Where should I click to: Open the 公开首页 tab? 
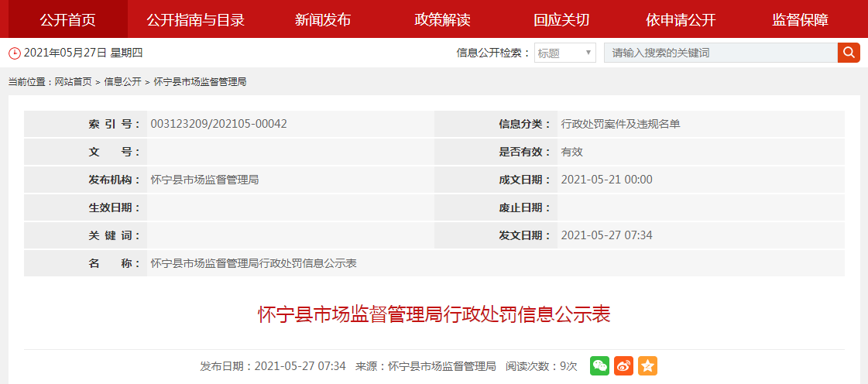(67, 20)
